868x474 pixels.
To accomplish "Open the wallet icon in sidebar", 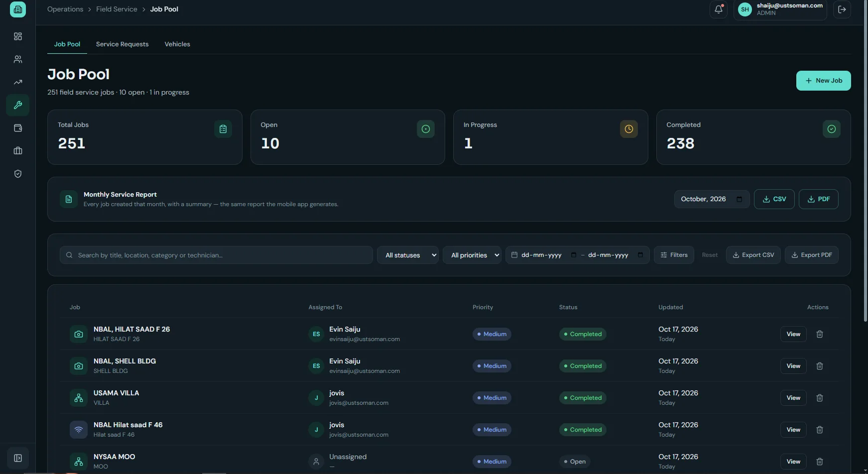I will pos(18,128).
